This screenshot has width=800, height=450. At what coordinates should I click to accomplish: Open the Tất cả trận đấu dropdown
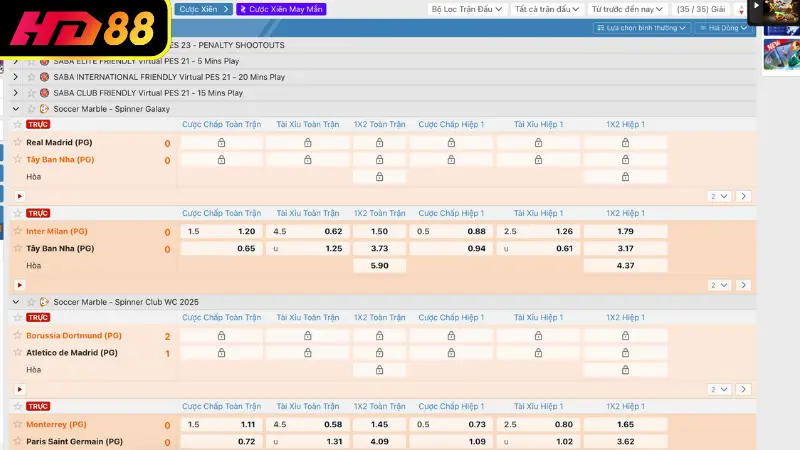[546, 9]
